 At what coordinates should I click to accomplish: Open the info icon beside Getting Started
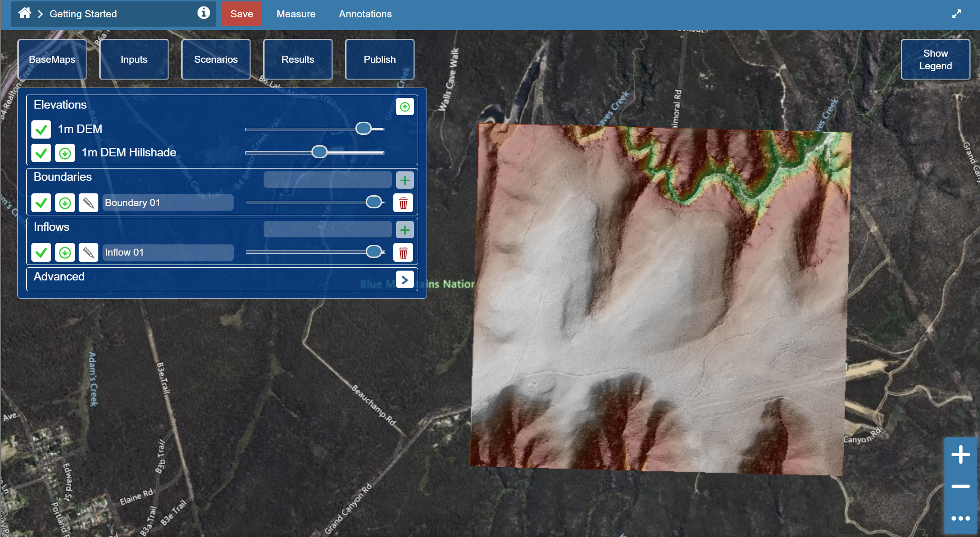tap(203, 13)
